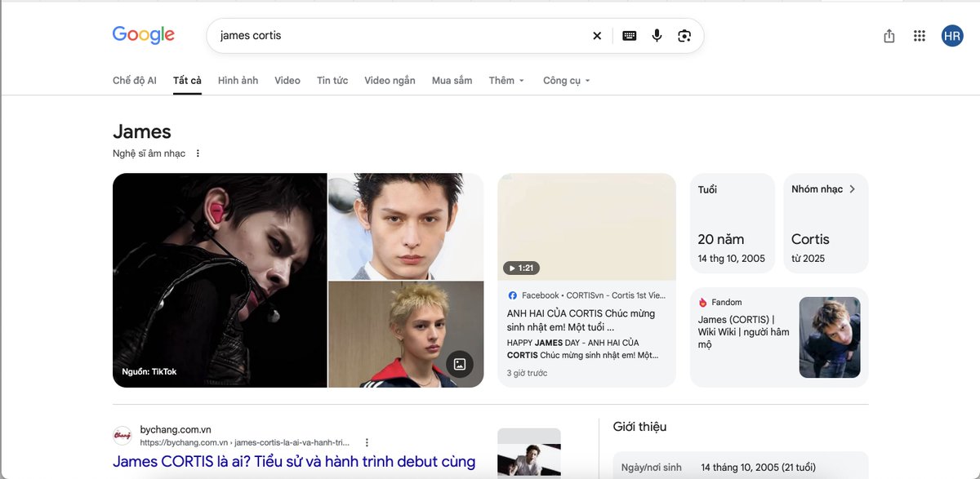Open the James CORTIS là ai result link
The height and width of the screenshot is (479, 980).
tap(294, 462)
